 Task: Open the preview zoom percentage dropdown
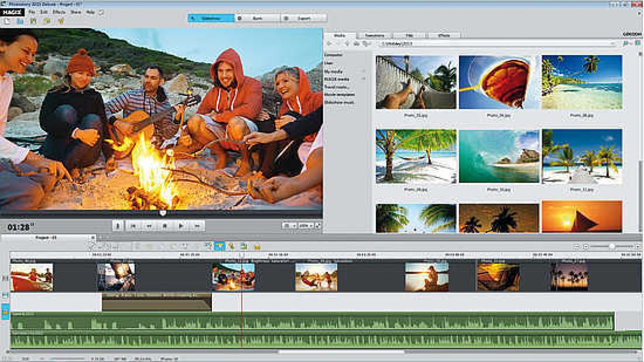click(306, 226)
